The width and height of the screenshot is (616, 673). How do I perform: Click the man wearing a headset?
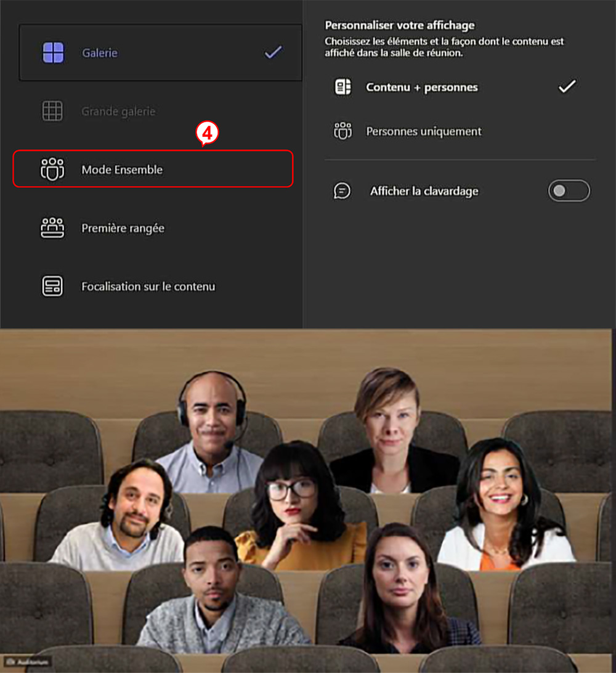point(211,431)
